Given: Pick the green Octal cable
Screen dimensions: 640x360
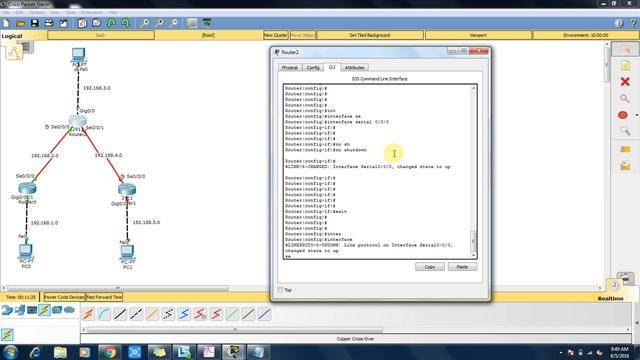Looking at the screenshot, I should (x=232, y=314).
